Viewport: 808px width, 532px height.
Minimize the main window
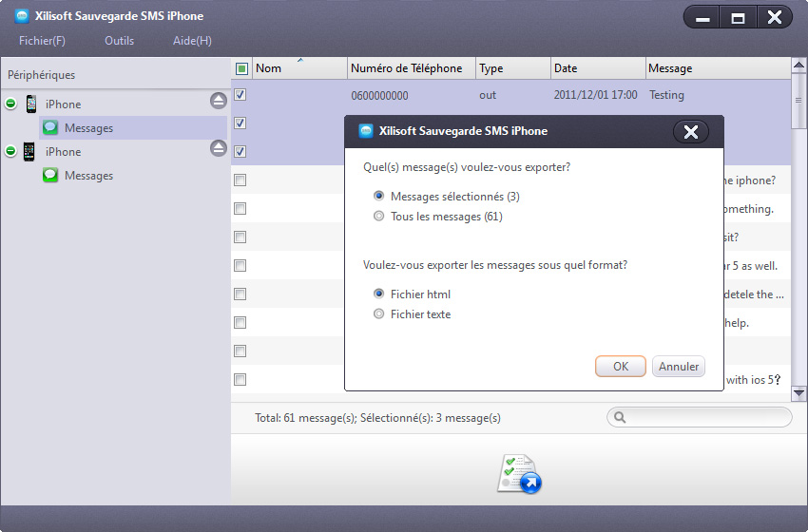click(702, 18)
